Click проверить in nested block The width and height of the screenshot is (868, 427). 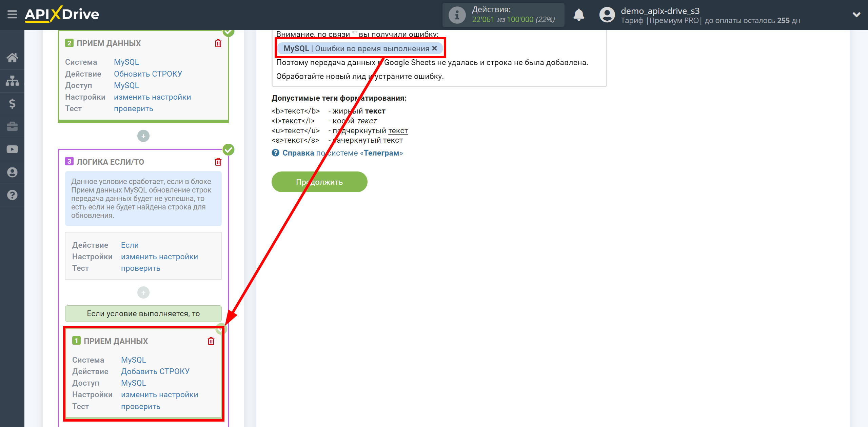pyautogui.click(x=141, y=407)
